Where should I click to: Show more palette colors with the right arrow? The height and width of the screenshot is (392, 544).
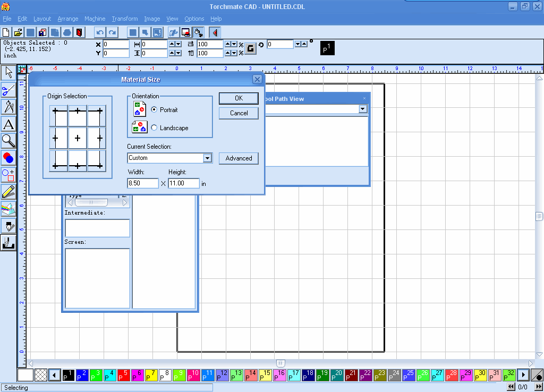(x=523, y=375)
